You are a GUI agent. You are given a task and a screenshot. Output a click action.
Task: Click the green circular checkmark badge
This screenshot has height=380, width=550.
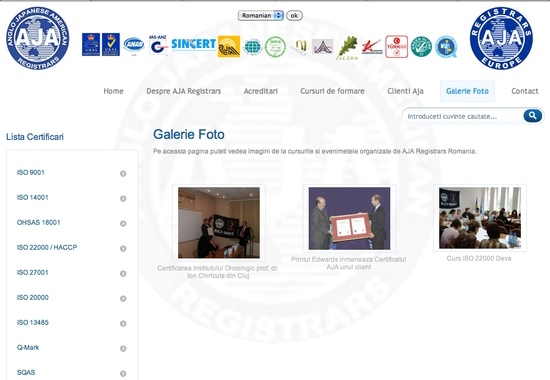pos(421,47)
